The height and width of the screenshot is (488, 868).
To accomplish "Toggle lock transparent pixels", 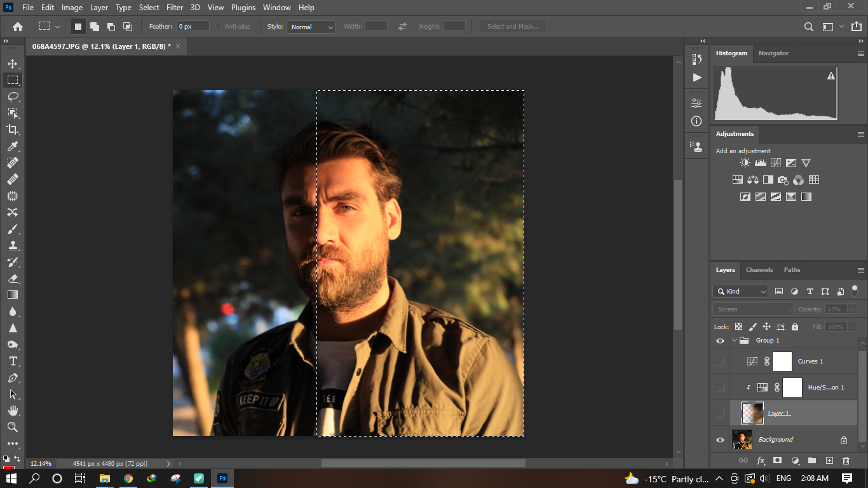I will [738, 327].
